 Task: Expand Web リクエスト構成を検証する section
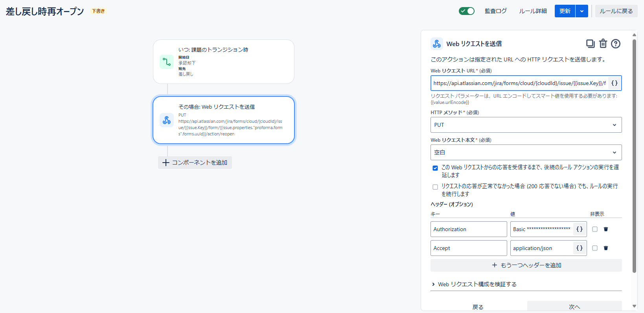(474, 284)
